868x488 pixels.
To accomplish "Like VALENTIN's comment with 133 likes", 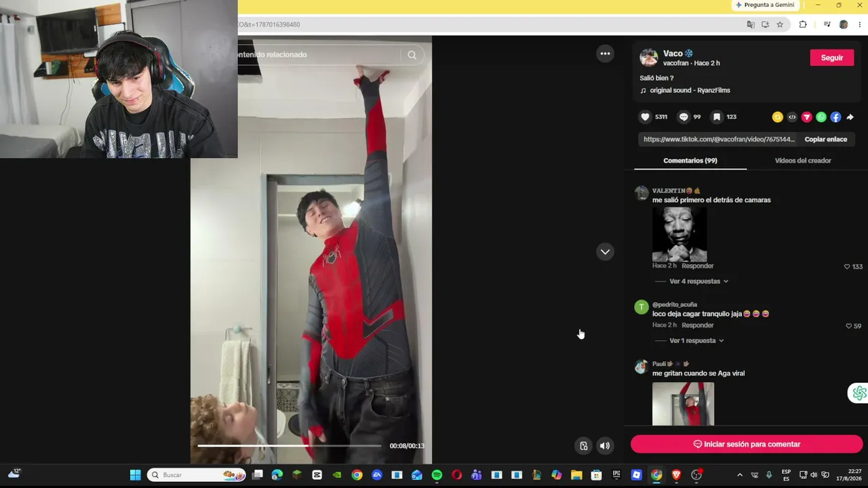I will 847,267.
